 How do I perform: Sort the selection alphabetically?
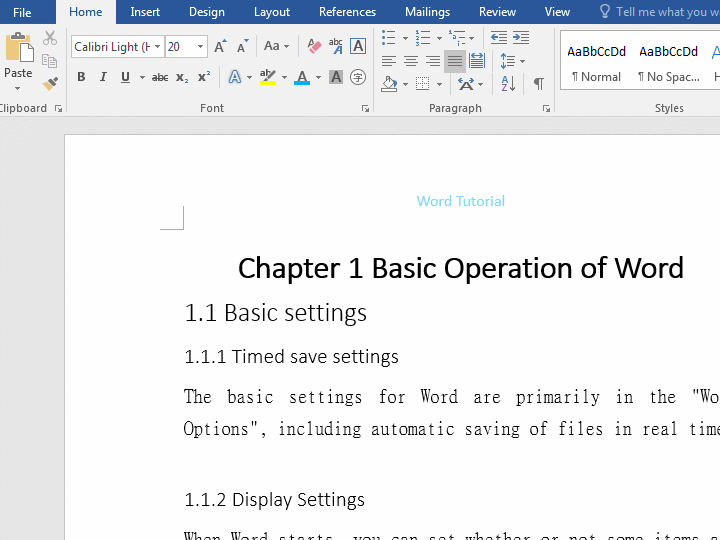click(508, 84)
